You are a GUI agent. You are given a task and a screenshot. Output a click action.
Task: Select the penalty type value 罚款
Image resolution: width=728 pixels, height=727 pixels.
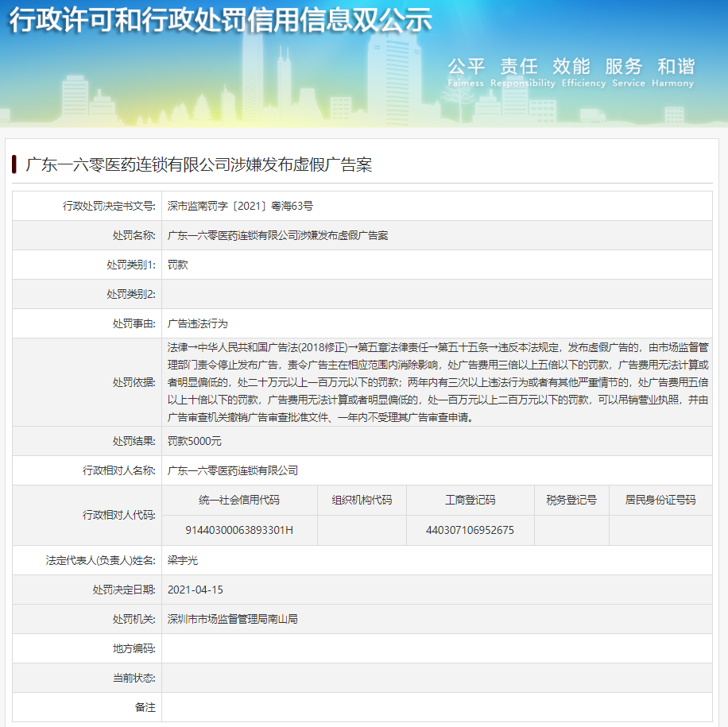click(177, 265)
